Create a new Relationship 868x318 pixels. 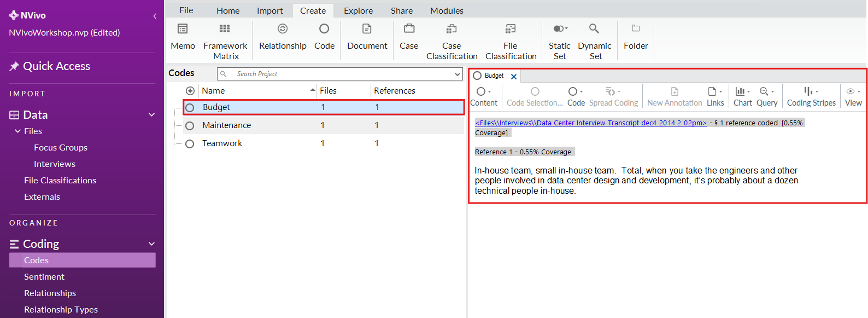(283, 37)
